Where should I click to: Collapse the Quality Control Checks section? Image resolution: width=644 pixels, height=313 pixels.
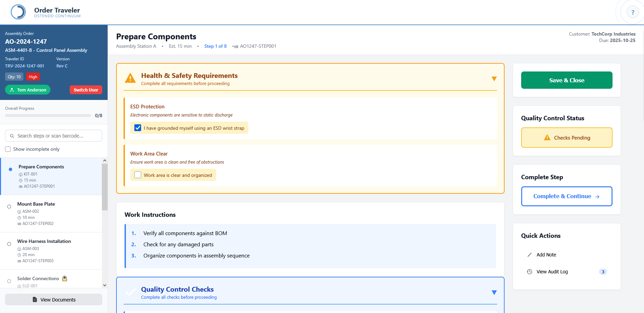(x=494, y=293)
